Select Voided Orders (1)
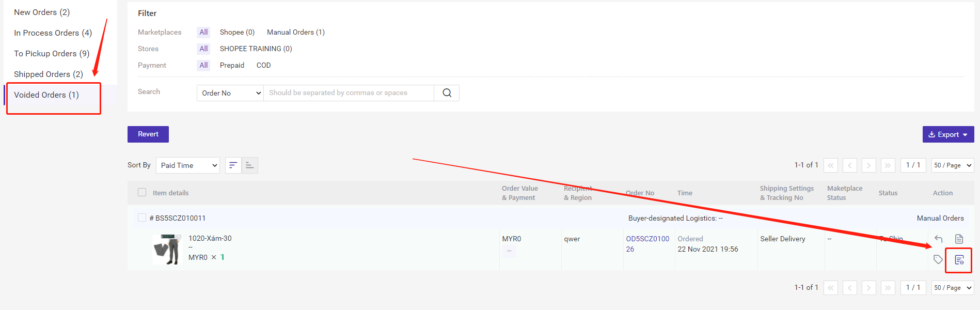Screen dimensions: 980x310 [x=46, y=95]
